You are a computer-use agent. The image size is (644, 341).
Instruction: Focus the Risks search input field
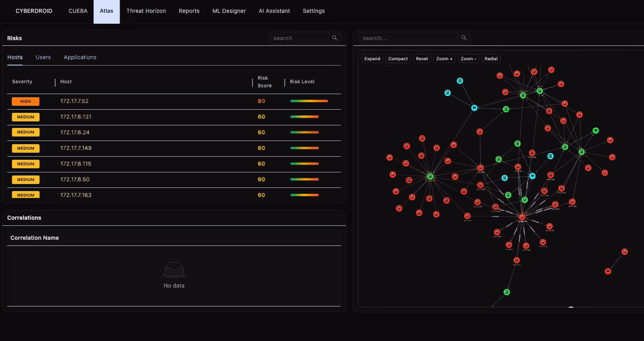click(299, 38)
